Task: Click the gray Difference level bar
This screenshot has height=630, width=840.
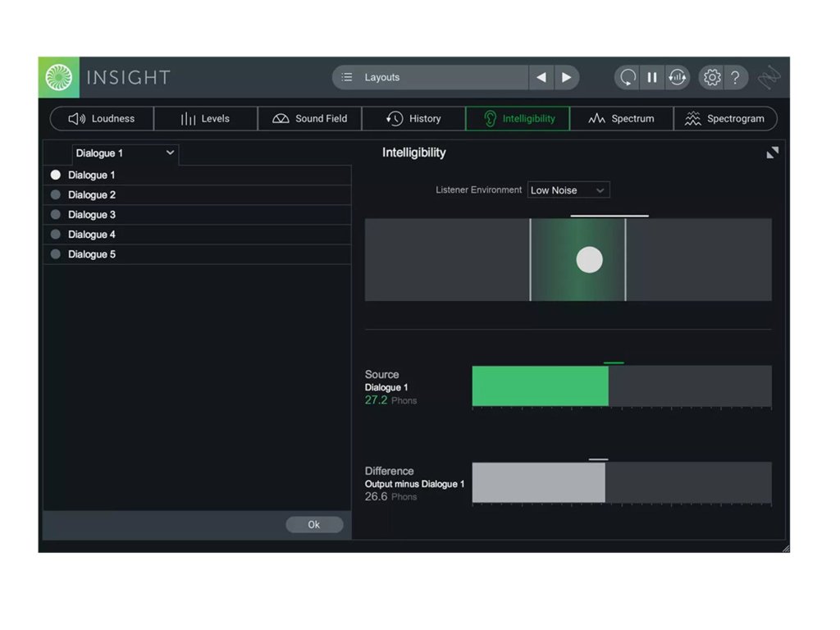Action: pyautogui.click(x=538, y=482)
